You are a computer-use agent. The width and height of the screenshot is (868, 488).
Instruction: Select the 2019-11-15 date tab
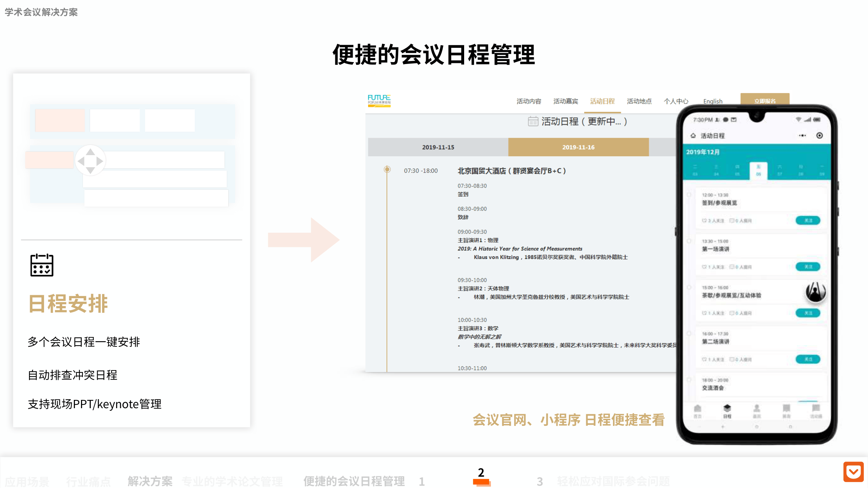[438, 147]
